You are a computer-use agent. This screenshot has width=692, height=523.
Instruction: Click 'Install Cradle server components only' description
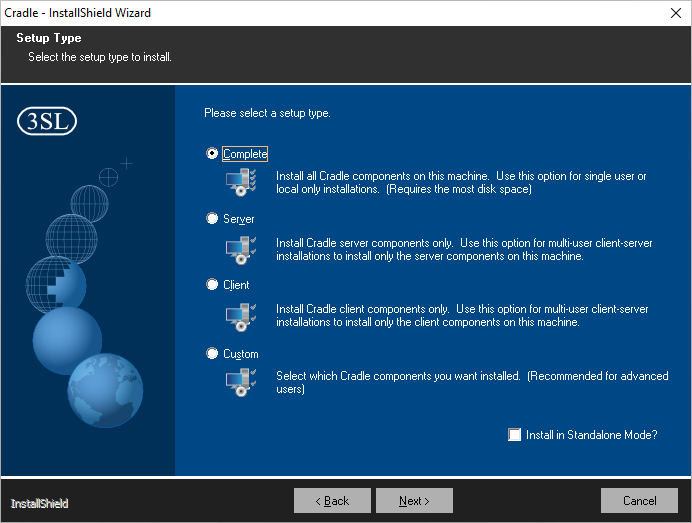coord(464,250)
